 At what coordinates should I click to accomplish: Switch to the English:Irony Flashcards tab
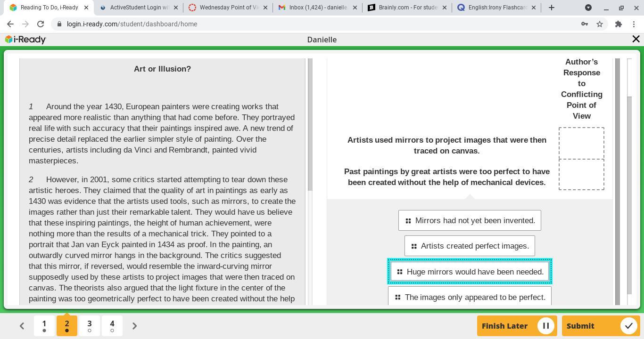coord(497,8)
